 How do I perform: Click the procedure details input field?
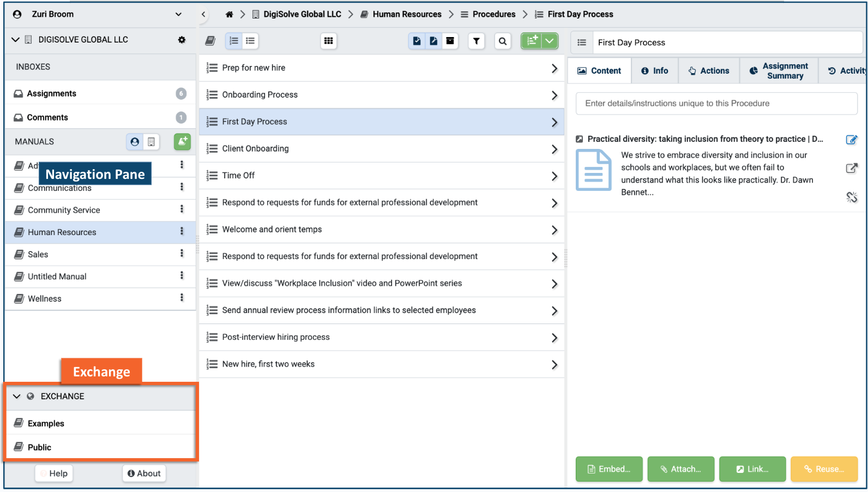click(x=716, y=104)
